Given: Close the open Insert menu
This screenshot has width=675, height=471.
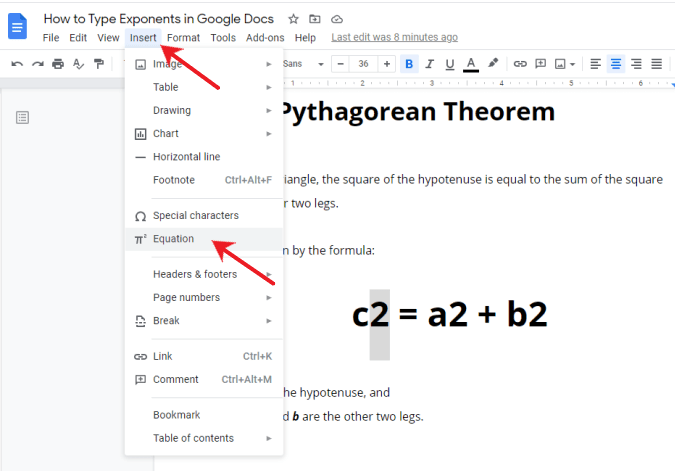Looking at the screenshot, I should [143, 38].
